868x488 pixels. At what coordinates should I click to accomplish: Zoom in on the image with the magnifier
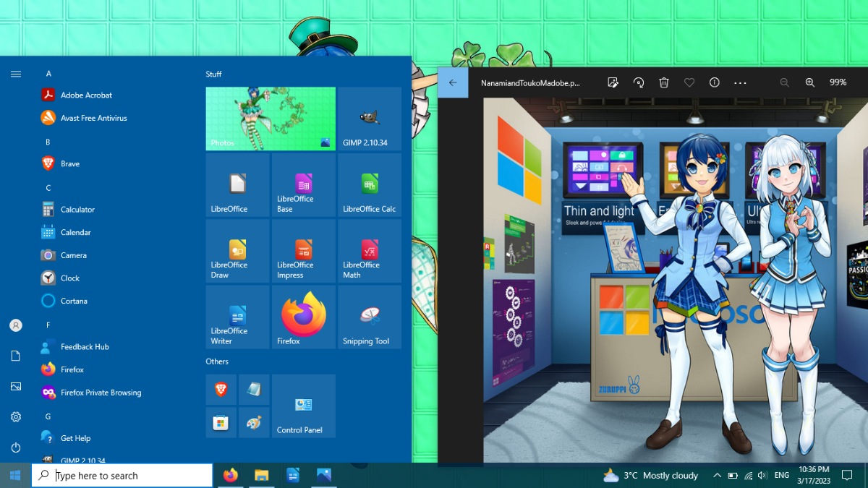(810, 82)
